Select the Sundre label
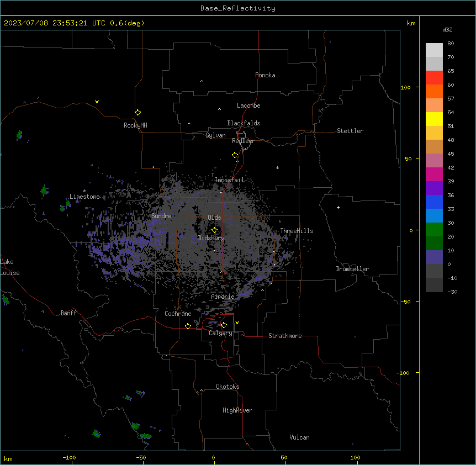This screenshot has width=476, height=465. 161,216
